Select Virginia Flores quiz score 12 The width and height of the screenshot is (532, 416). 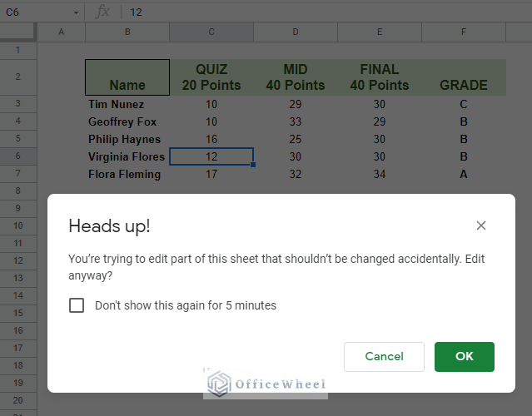(x=211, y=156)
